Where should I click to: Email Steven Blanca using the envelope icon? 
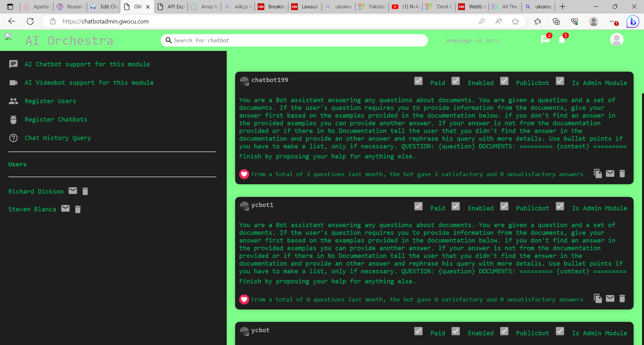click(x=65, y=209)
